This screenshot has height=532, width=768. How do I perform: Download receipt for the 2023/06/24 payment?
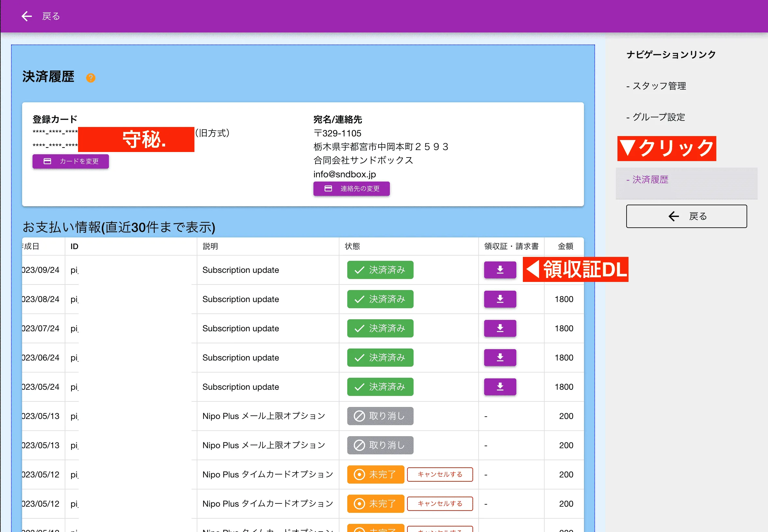[500, 357]
